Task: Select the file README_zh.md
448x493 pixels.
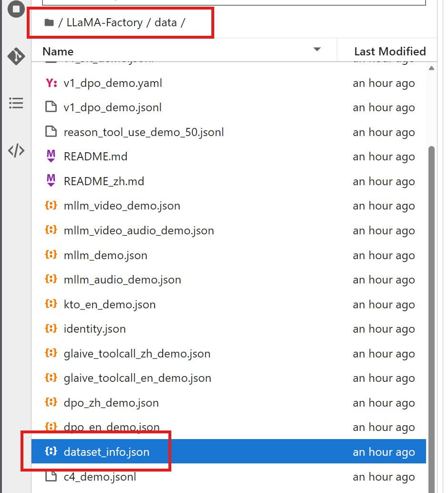Action: click(x=229, y=181)
